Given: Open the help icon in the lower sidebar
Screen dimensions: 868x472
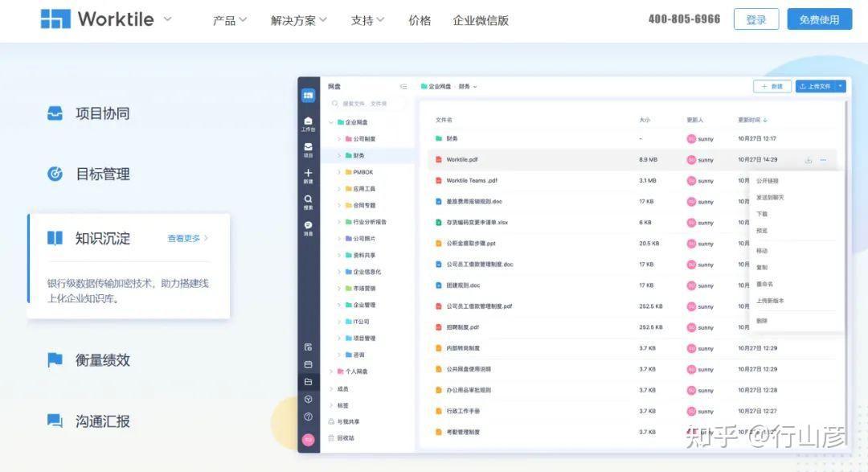Looking at the screenshot, I should 308,417.
